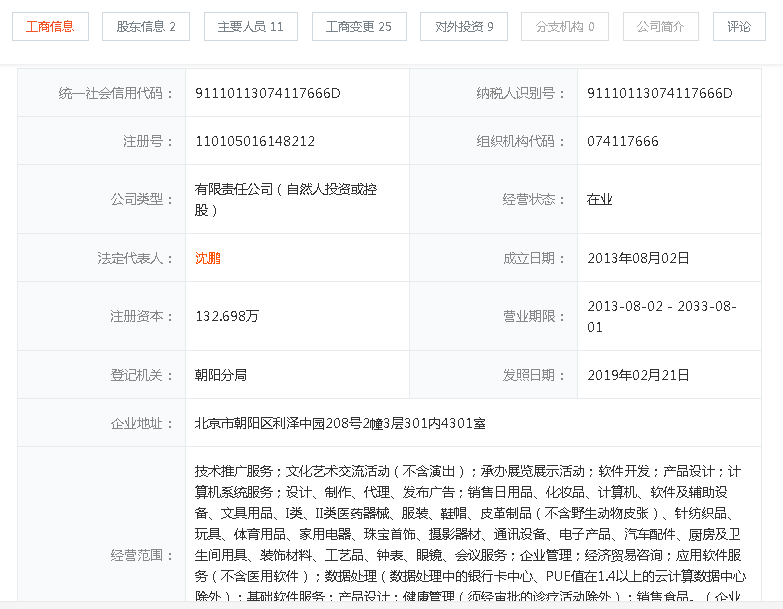Viewport: 783px width, 609px height.
Task: Switch to 股东信息 2 tab
Action: pyautogui.click(x=146, y=26)
